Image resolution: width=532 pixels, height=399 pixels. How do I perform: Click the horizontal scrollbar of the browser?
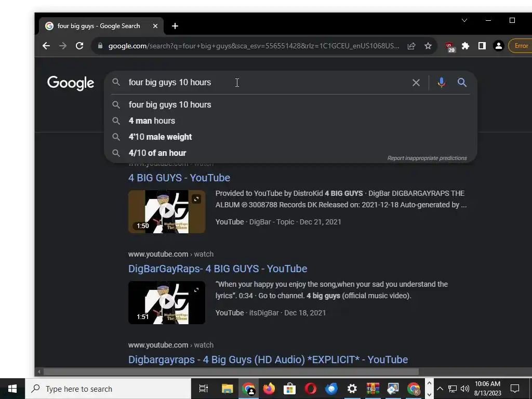click(231, 372)
